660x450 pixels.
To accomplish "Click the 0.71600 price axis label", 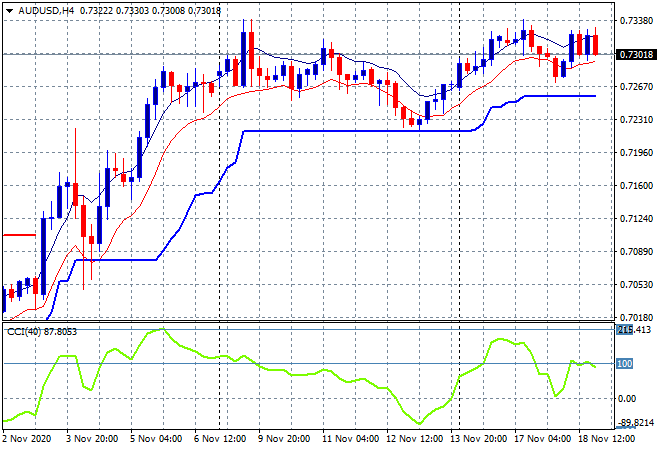I will [x=636, y=186].
